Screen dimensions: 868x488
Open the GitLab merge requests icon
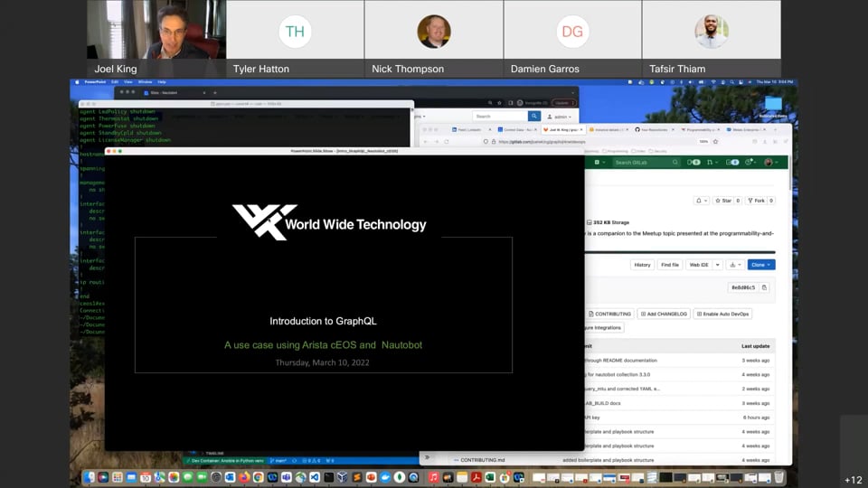(711, 163)
